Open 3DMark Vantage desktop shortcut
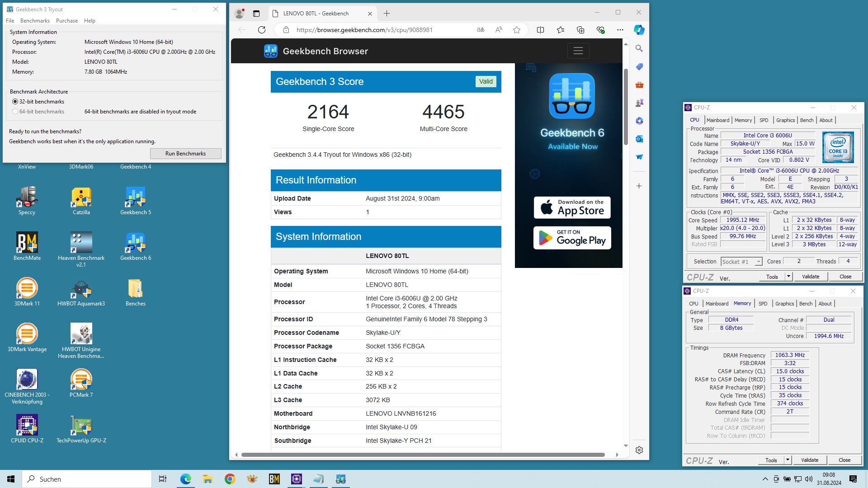 coord(27,338)
